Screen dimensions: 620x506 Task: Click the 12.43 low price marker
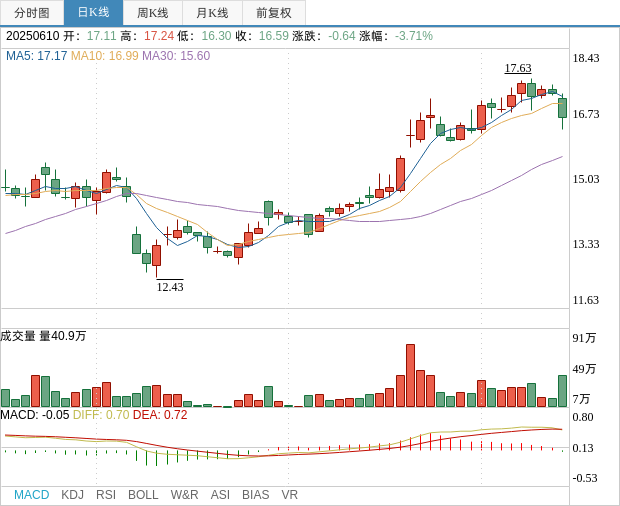pyautogui.click(x=170, y=287)
